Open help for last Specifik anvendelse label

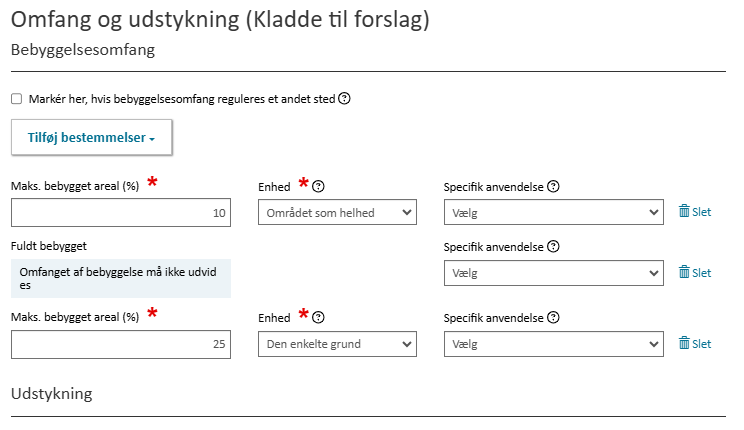[553, 318]
